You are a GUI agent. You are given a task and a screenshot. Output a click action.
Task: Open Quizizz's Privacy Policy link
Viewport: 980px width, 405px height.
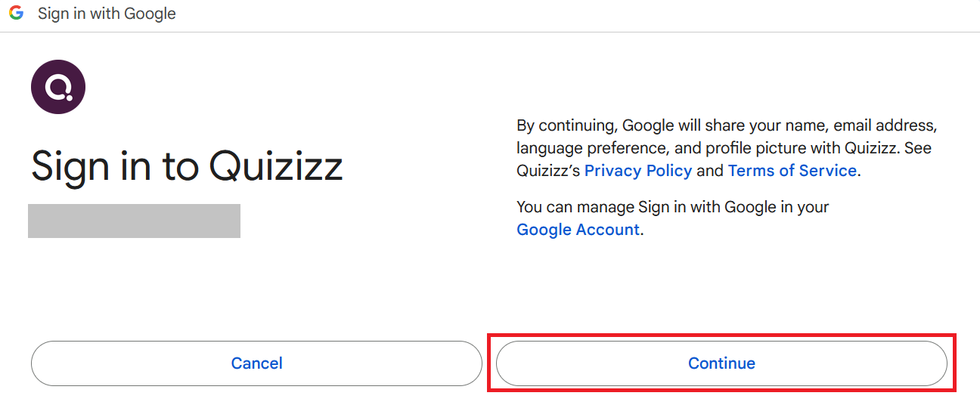(638, 171)
